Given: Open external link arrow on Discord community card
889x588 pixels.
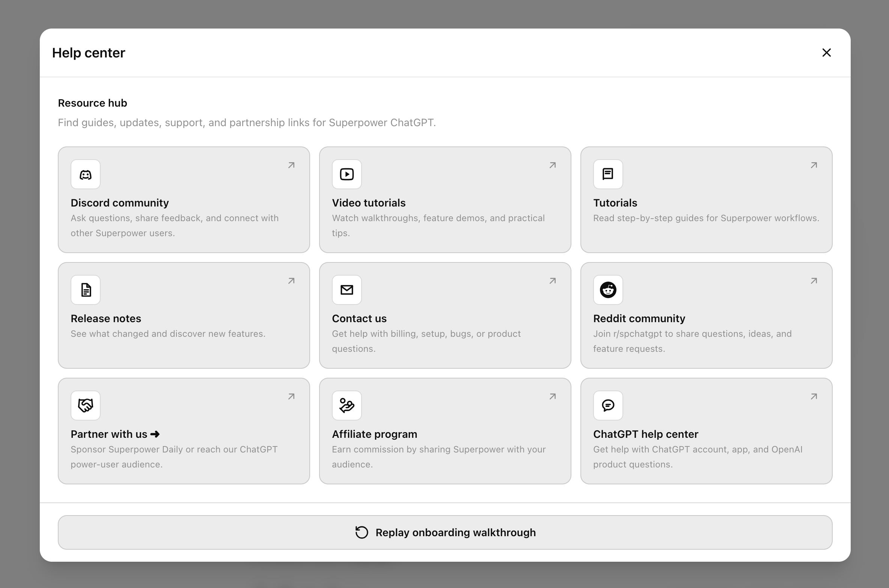Looking at the screenshot, I should pyautogui.click(x=291, y=165).
